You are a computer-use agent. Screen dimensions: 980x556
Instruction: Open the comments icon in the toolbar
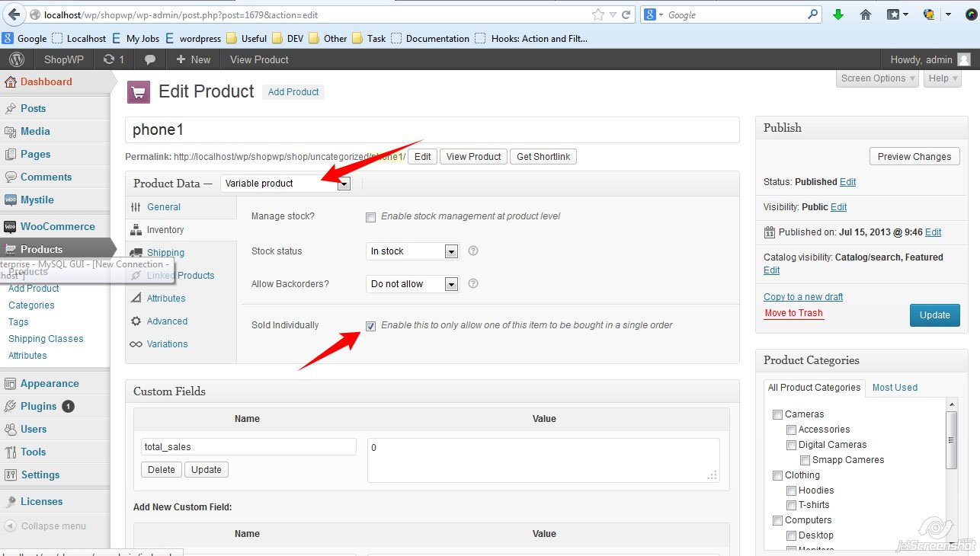149,59
